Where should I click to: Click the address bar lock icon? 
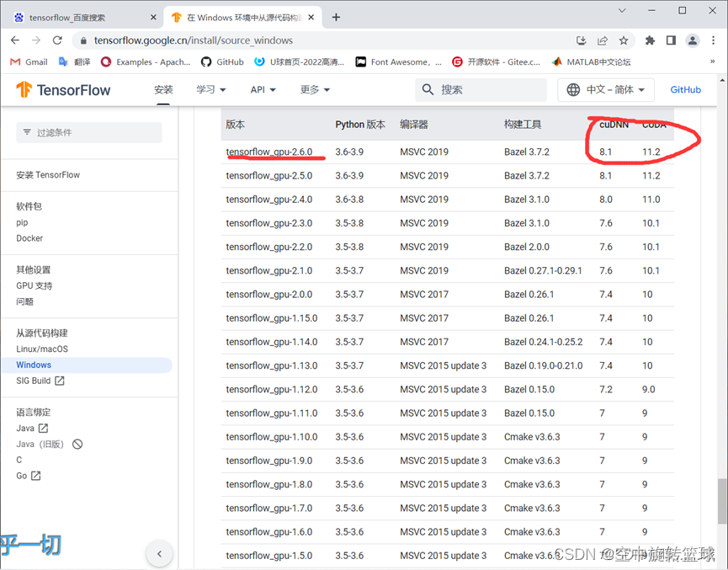[83, 41]
